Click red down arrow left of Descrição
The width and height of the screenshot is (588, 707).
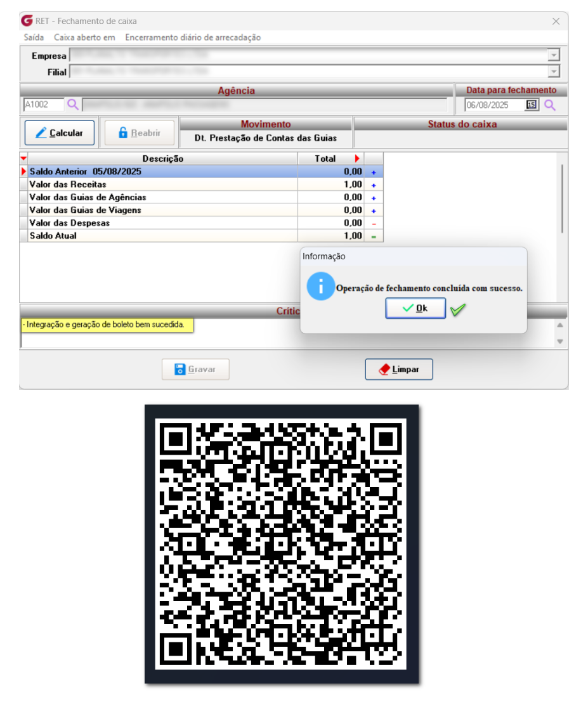click(23, 159)
